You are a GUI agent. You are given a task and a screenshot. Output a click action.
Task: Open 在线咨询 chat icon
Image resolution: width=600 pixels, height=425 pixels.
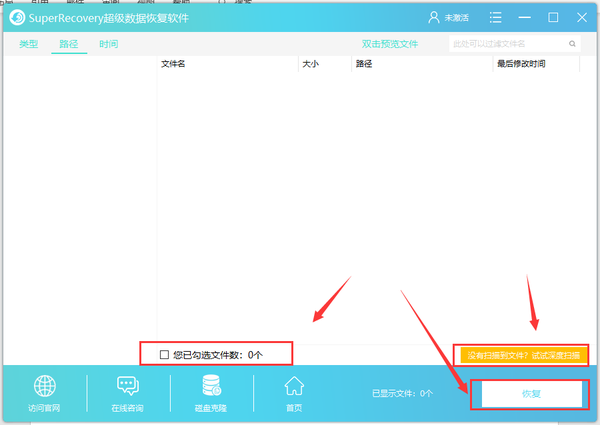pyautogui.click(x=127, y=386)
